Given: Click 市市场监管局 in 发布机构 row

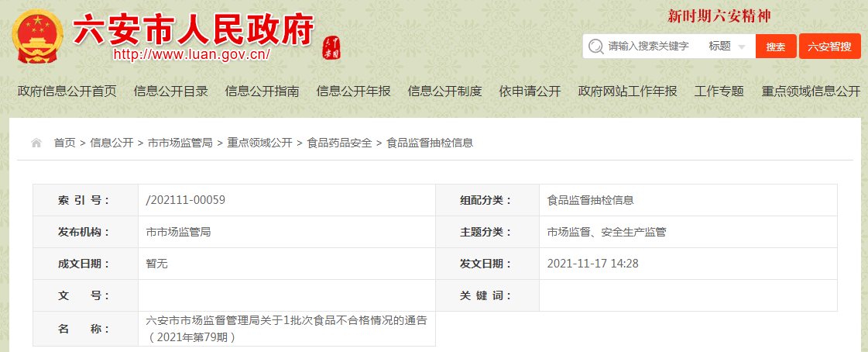Looking at the screenshot, I should 178,232.
